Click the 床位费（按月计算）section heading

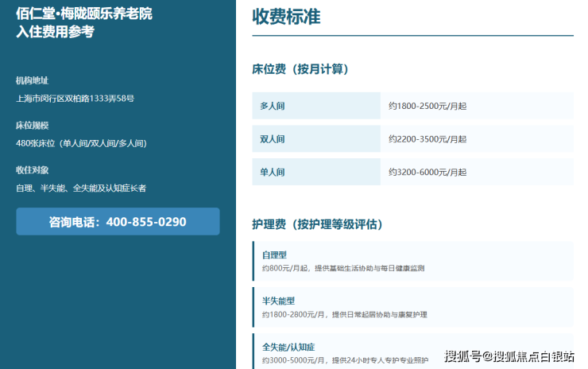300,69
